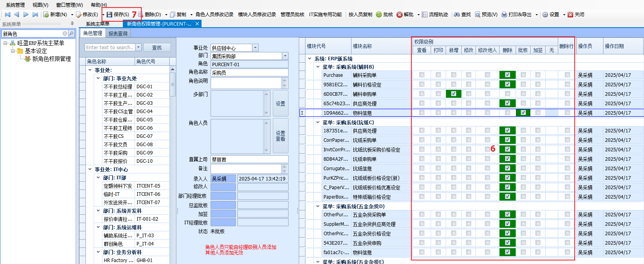Click the 新角色权限管理 tree node icon

click(x=28, y=59)
